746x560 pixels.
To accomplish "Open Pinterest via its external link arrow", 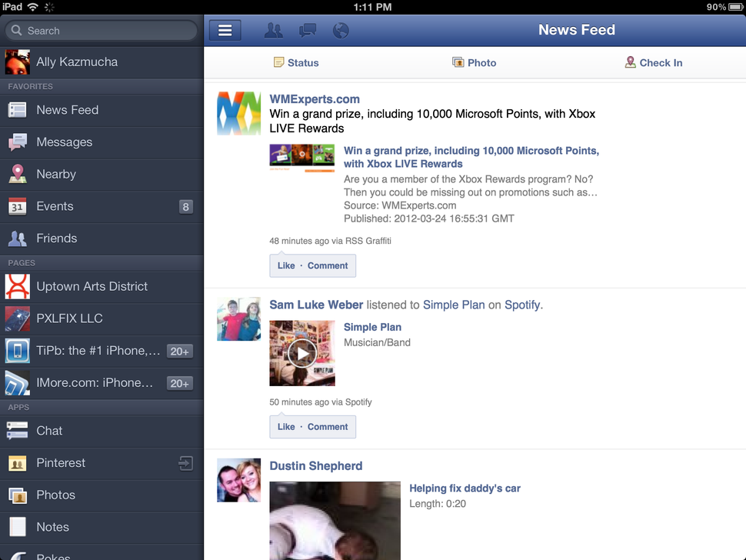I will [x=185, y=463].
